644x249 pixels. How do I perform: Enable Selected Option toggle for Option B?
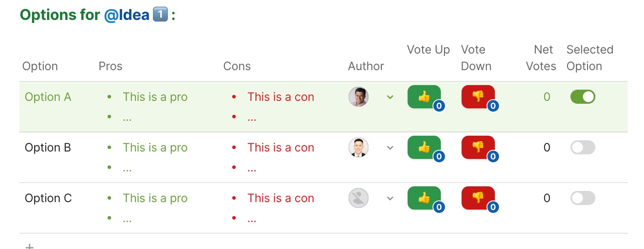tap(583, 147)
